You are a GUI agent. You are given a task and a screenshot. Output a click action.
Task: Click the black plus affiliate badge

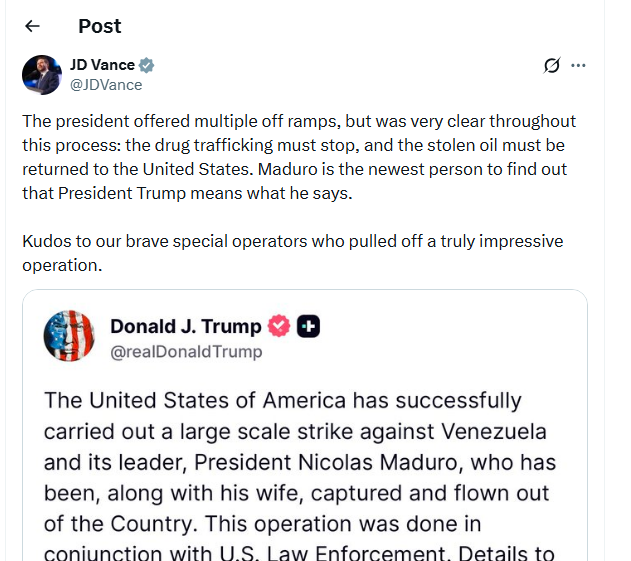pos(308,326)
